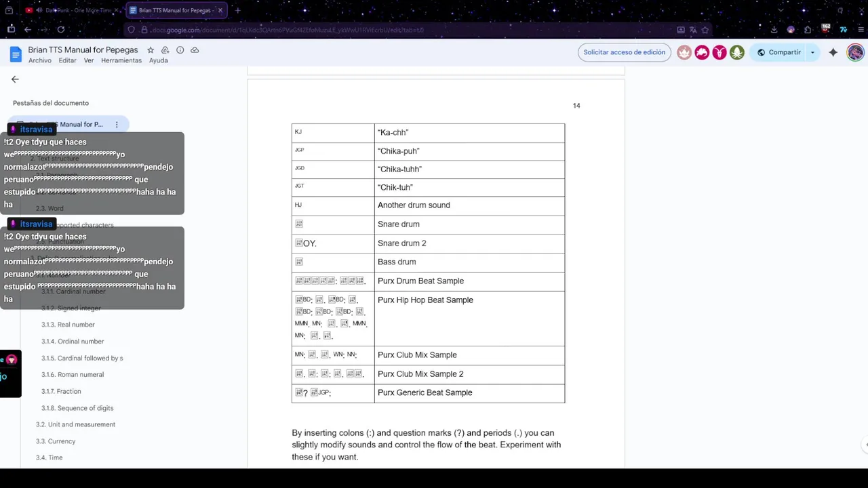868x488 pixels.
Task: Click the document title Brian TTS Manual
Action: (83, 50)
